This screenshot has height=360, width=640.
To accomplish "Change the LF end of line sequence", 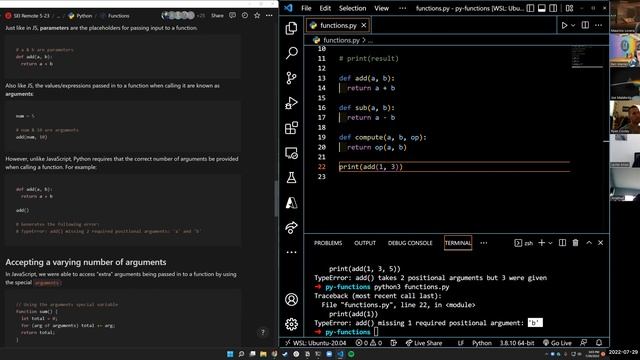I will tap(460, 343).
